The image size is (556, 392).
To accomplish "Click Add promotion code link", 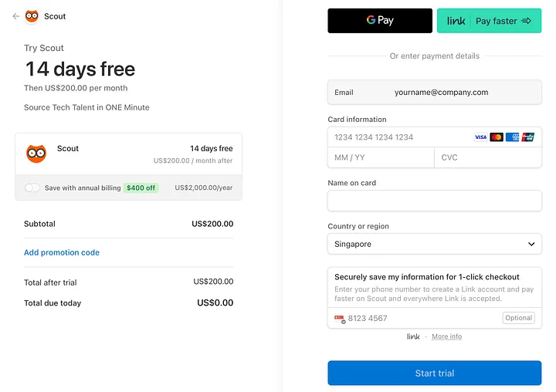I will pos(62,252).
